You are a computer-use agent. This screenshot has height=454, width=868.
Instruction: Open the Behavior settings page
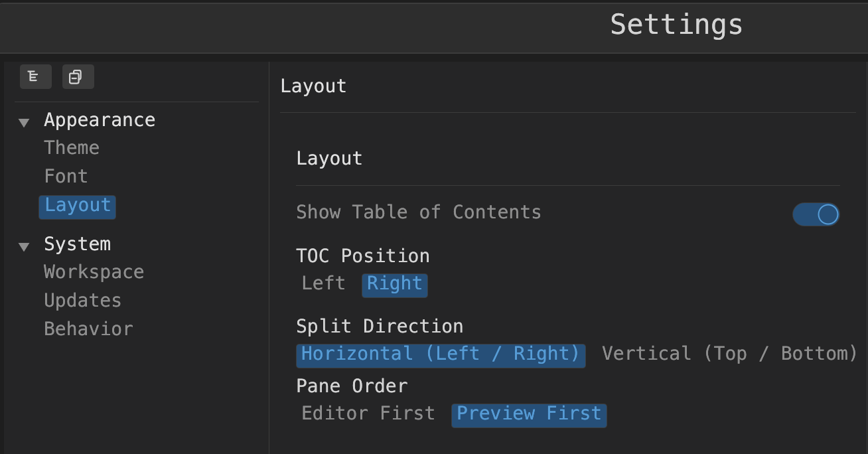click(x=88, y=328)
